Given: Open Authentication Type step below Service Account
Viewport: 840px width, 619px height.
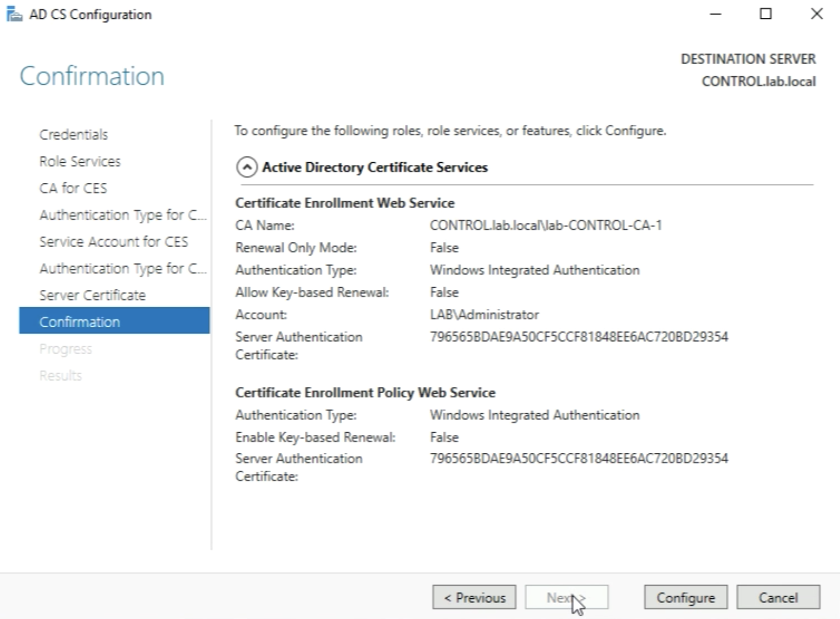Looking at the screenshot, I should (122, 268).
